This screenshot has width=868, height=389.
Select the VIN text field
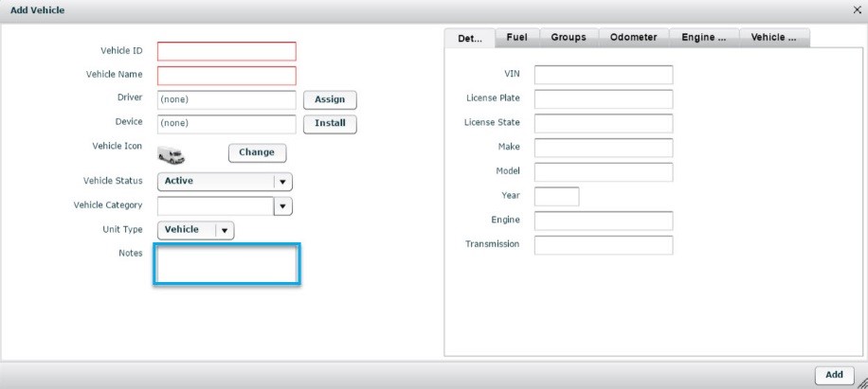(603, 75)
